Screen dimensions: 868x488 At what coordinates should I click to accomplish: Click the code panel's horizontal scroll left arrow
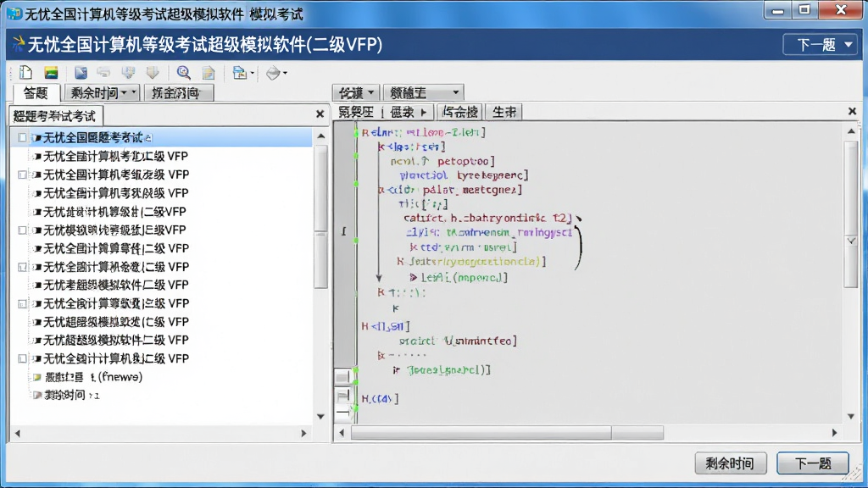pos(342,433)
